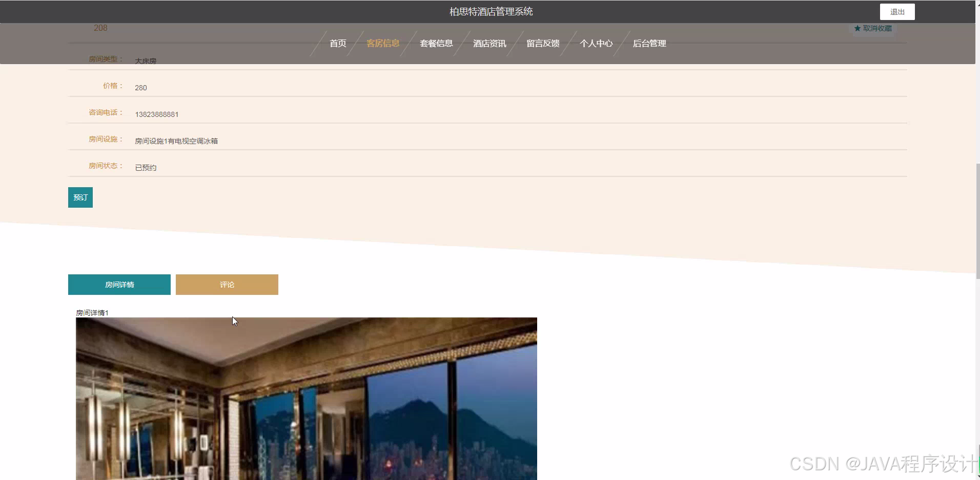Click the 退出 logout button

point(897,12)
